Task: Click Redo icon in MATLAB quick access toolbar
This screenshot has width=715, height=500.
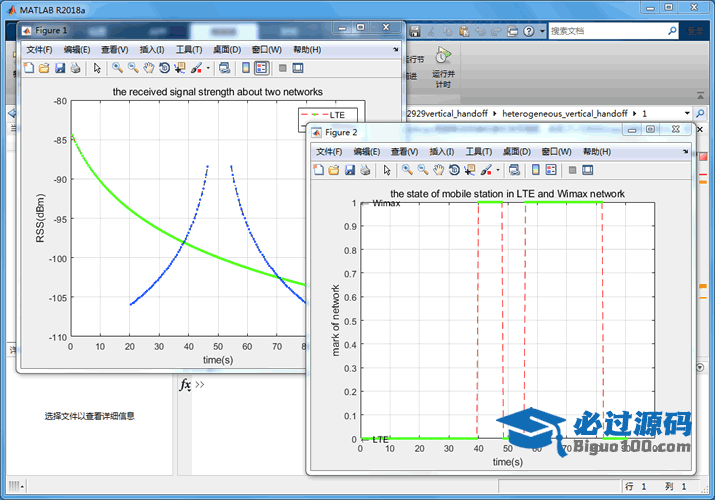Action: pyautogui.click(x=496, y=31)
